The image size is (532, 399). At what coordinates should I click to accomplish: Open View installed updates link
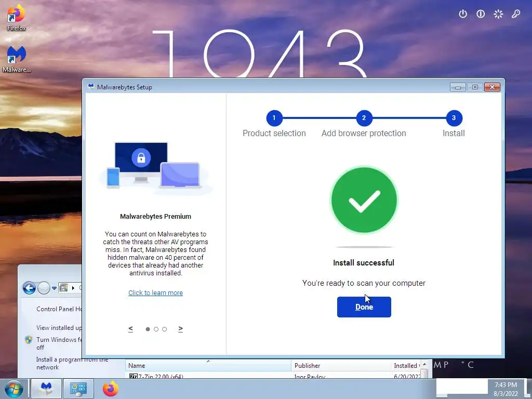pyautogui.click(x=59, y=328)
